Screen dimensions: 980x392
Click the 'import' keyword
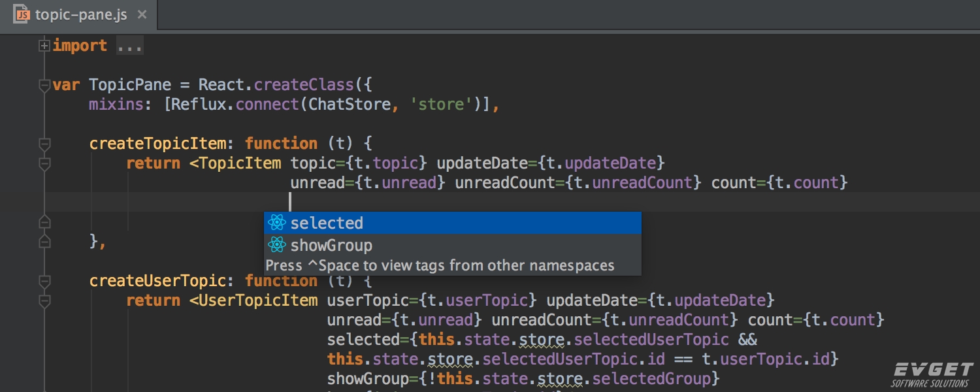pos(80,46)
